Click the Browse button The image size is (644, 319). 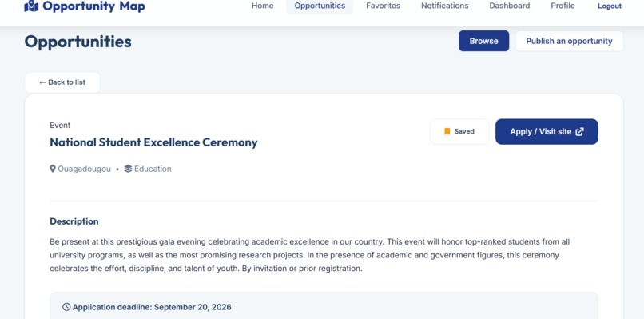pos(484,41)
